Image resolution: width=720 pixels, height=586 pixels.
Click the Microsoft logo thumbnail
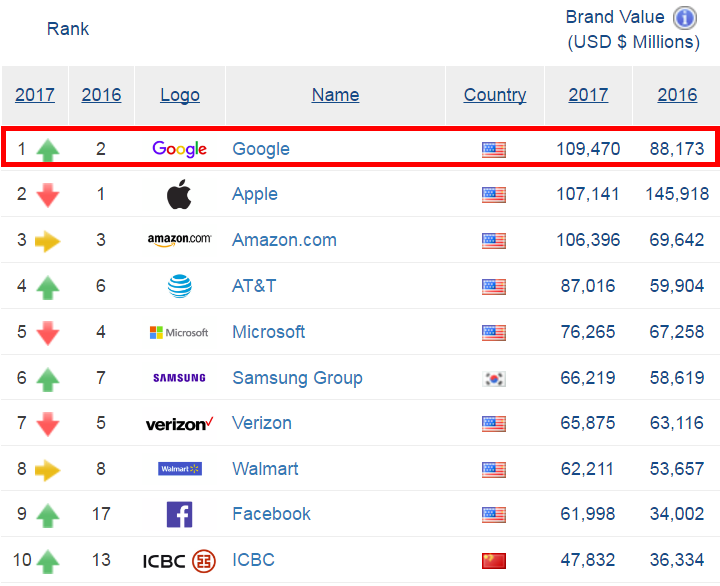point(180,332)
